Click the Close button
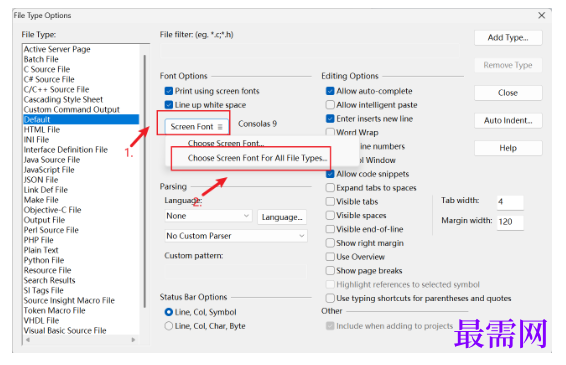This screenshot has width=566, height=365. pyautogui.click(x=508, y=93)
